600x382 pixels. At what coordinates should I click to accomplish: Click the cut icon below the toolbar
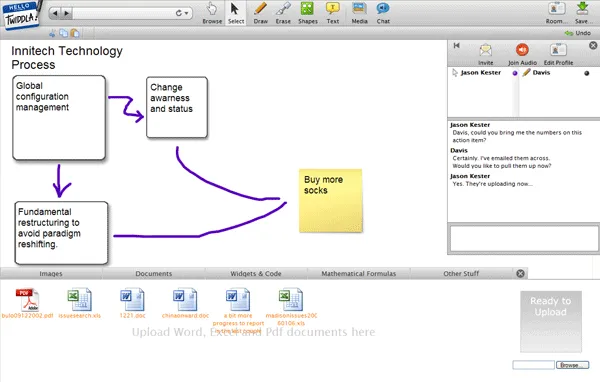point(52,34)
